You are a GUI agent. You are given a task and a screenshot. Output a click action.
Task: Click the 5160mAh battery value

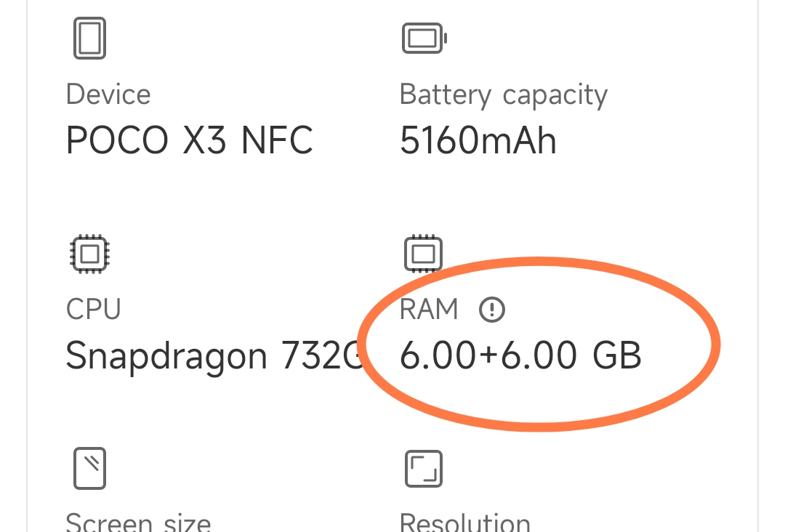(x=478, y=140)
